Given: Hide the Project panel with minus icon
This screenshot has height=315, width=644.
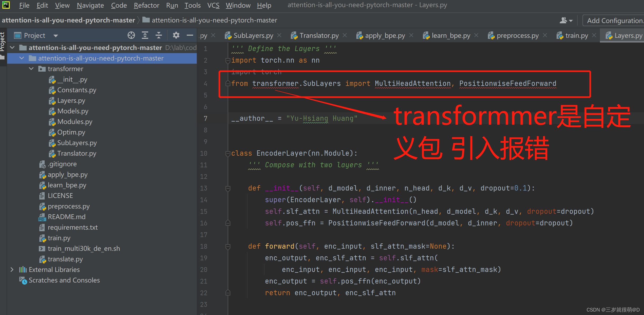Looking at the screenshot, I should coord(190,35).
